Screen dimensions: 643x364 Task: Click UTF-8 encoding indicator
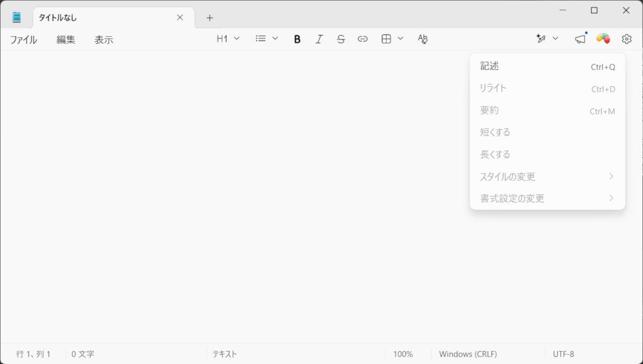[x=564, y=354]
